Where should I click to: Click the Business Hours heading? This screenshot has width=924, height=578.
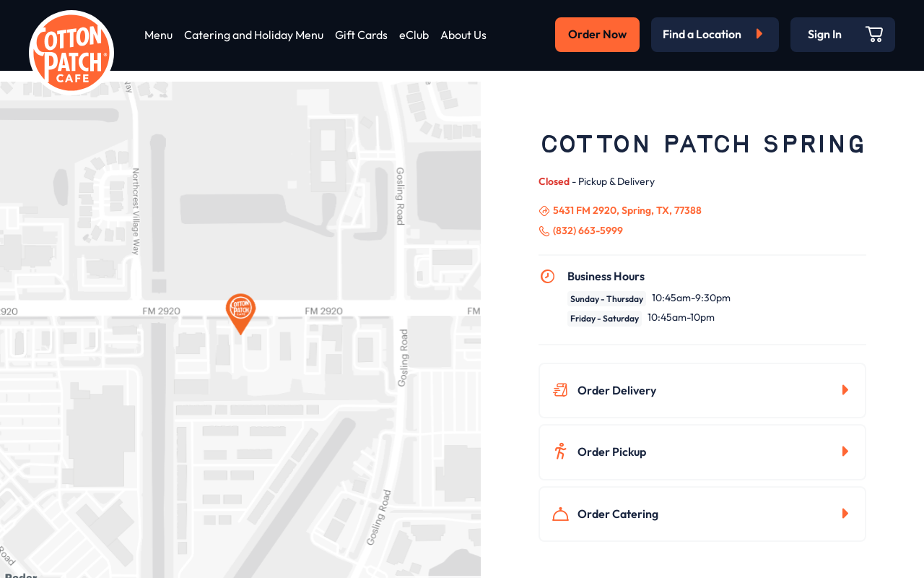coord(606,276)
